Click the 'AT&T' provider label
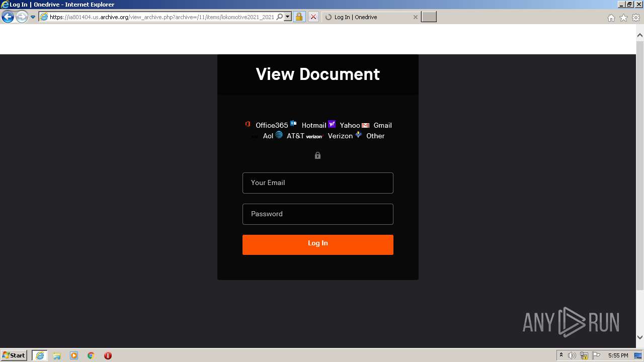The height and width of the screenshot is (362, 644). (x=295, y=136)
